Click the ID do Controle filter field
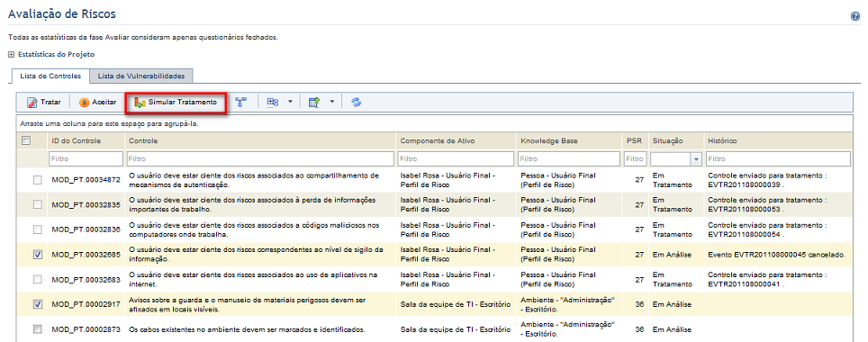Screen dimensions: 868x342 86,158
